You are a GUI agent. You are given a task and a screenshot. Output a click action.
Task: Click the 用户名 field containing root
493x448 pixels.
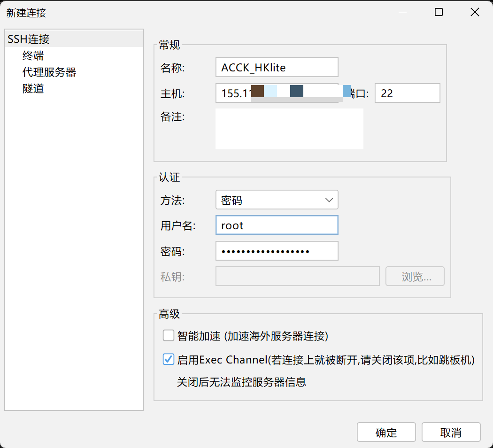click(277, 225)
